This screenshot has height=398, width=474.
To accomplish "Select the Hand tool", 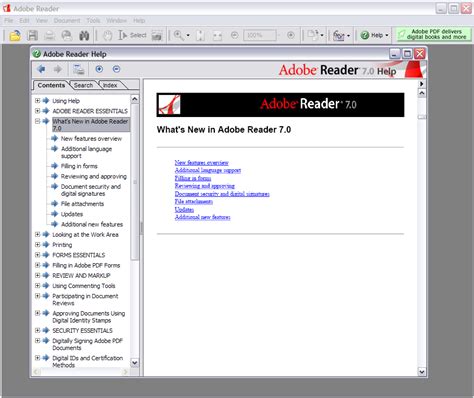I will tap(107, 35).
